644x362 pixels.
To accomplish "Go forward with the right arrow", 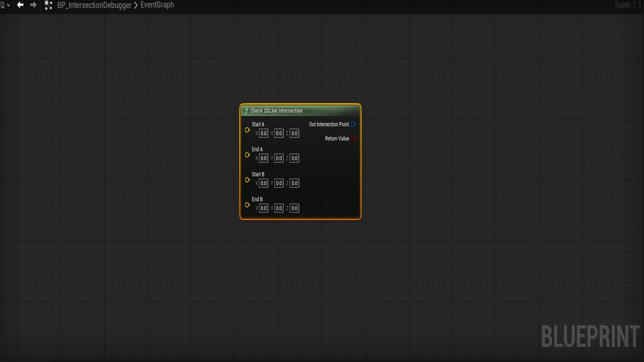I will coord(33,5).
